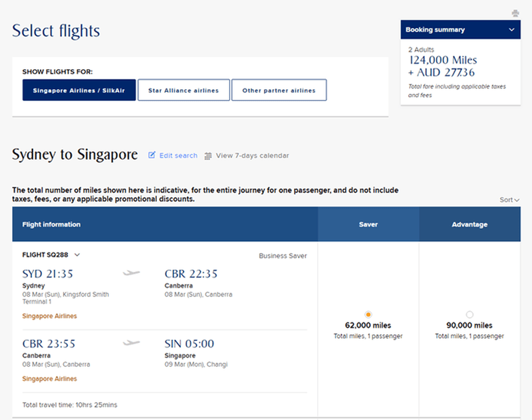Deselect the currently chosen Saver radio button
Screen dimensions: 532x420
(x=368, y=314)
